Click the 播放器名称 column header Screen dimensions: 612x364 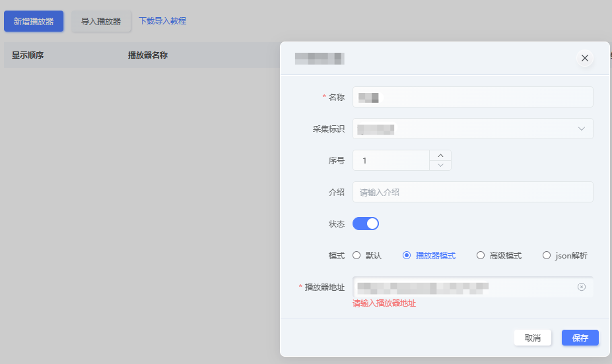tap(148, 55)
